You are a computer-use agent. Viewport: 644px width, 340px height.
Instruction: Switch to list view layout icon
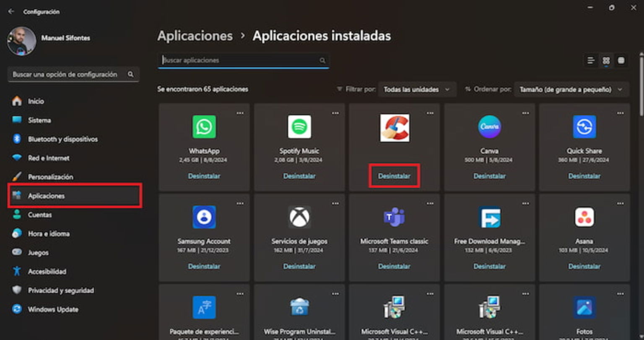[x=591, y=60]
